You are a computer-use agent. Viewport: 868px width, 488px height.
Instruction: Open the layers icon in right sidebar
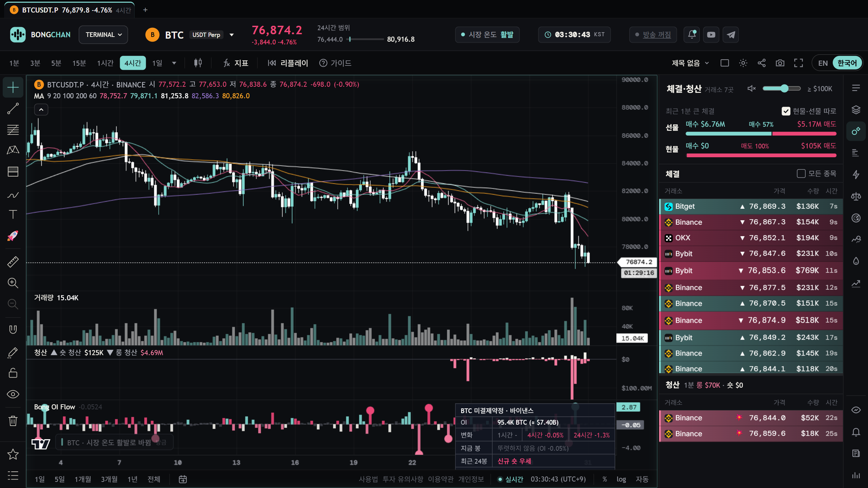click(x=856, y=110)
